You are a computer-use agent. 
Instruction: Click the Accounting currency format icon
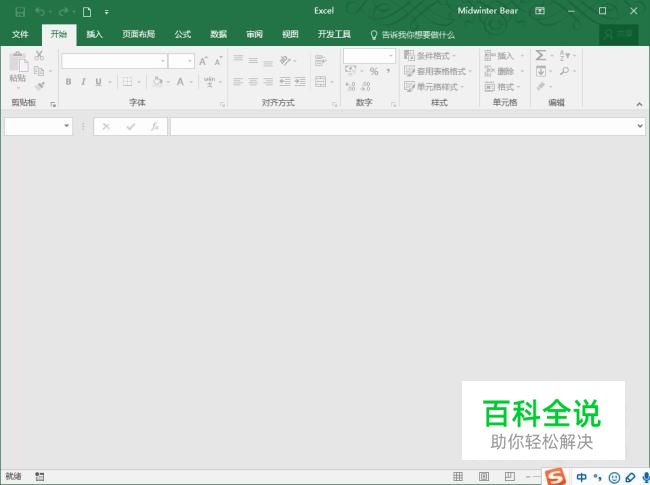pos(351,70)
